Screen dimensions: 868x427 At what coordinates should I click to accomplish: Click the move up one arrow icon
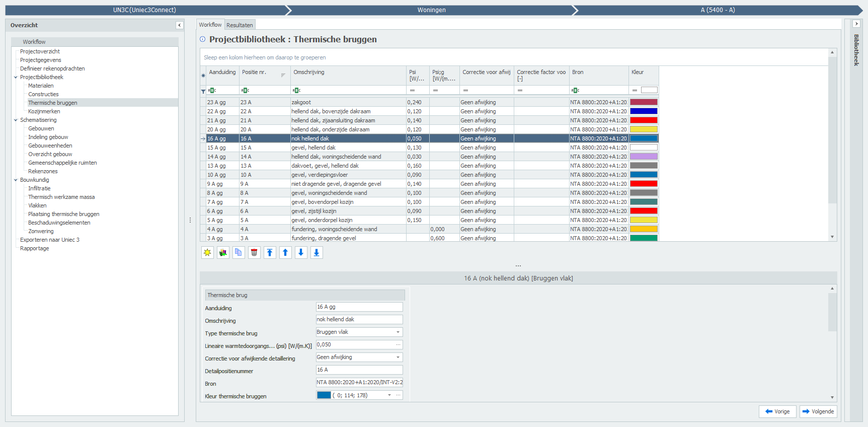tap(285, 253)
